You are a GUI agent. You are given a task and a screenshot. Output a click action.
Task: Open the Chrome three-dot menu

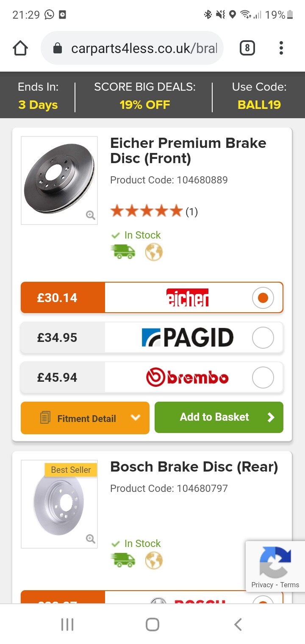click(281, 48)
